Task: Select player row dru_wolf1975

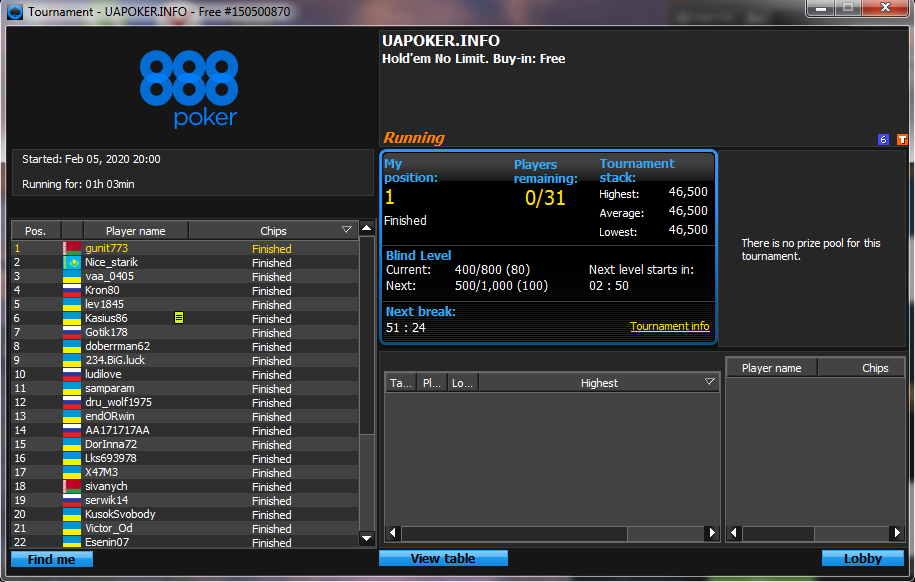Action: coord(185,402)
